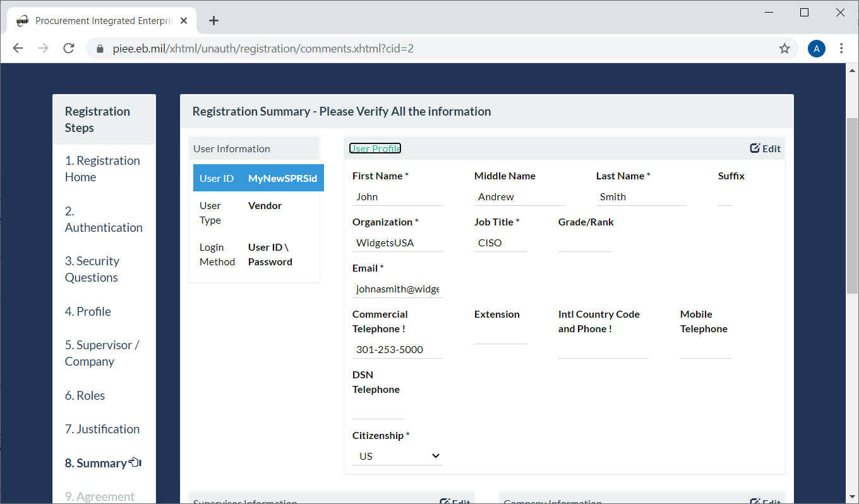Click the First Name input field
This screenshot has width=859, height=504.
pos(397,196)
